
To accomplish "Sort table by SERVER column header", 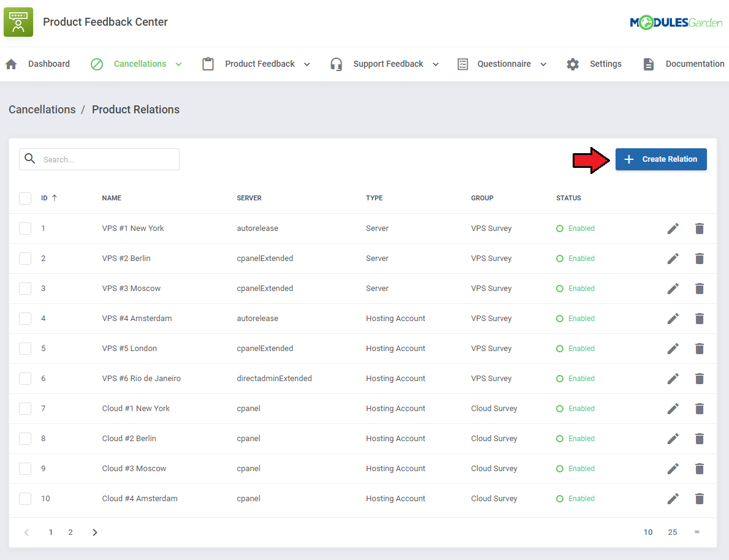I will 249,198.
